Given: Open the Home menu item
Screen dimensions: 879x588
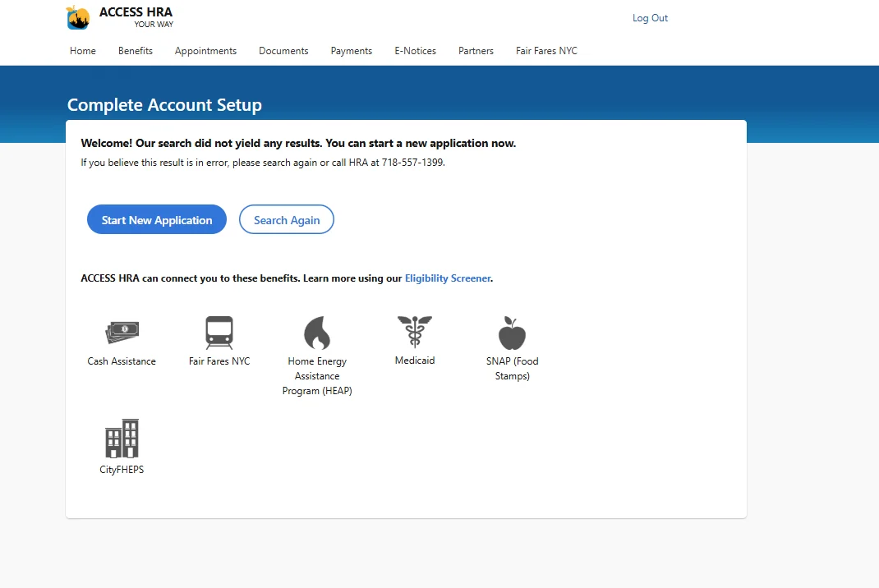Looking at the screenshot, I should [83, 51].
